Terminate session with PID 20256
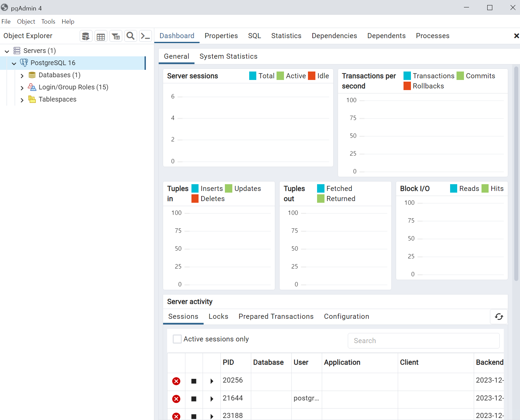 pos(176,381)
